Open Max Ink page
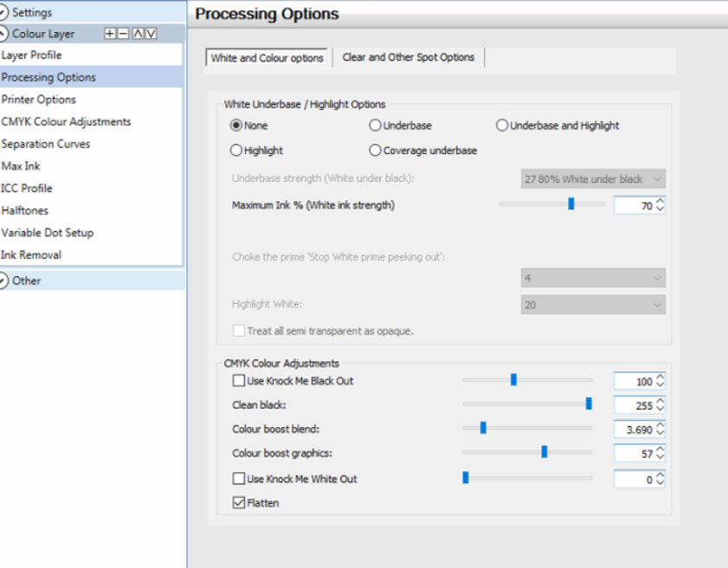The width and height of the screenshot is (728, 568). coord(91,166)
